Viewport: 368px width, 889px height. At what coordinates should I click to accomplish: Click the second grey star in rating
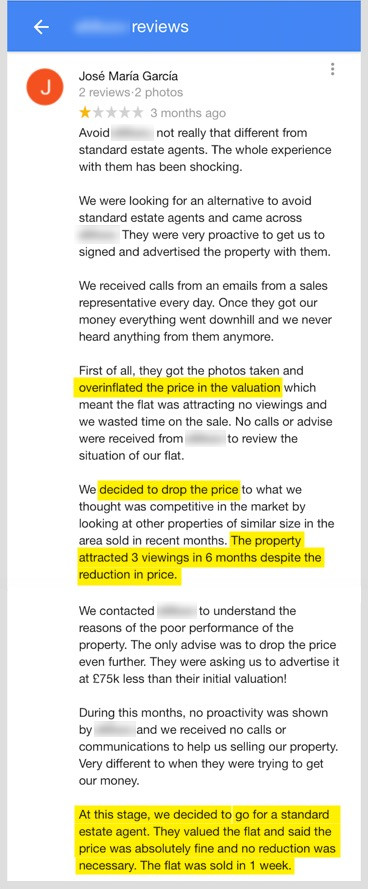[98, 113]
